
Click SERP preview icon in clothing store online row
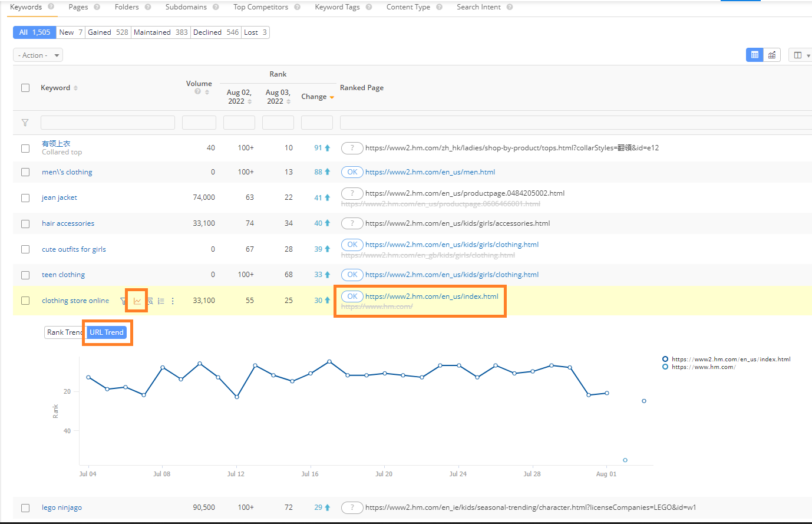150,301
